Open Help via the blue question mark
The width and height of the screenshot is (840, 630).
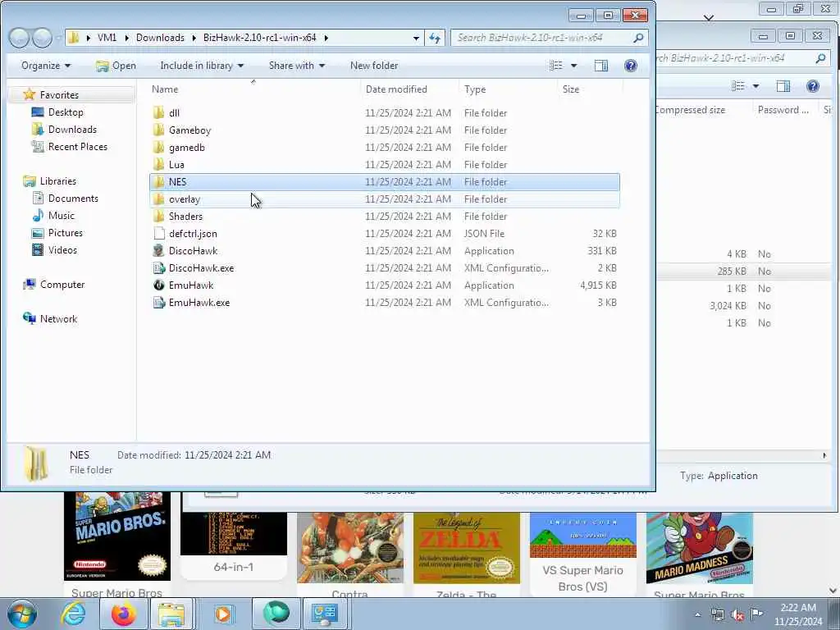(x=631, y=66)
